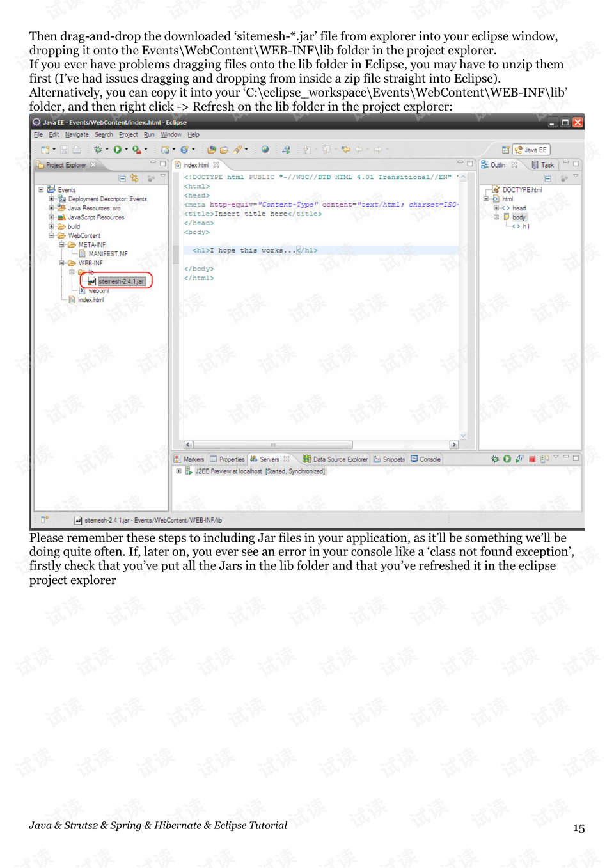Screen dimensions: 614x868
Task: Collapse the Events project node
Action: tap(41, 190)
